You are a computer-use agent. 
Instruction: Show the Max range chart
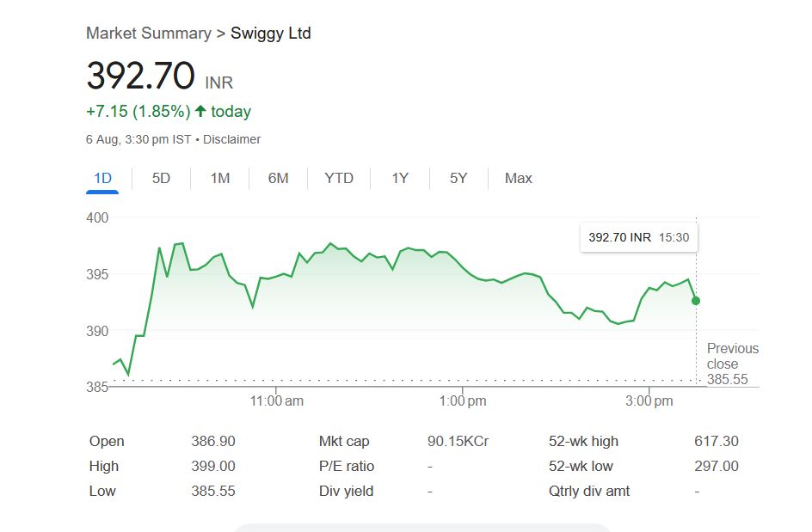tap(518, 179)
